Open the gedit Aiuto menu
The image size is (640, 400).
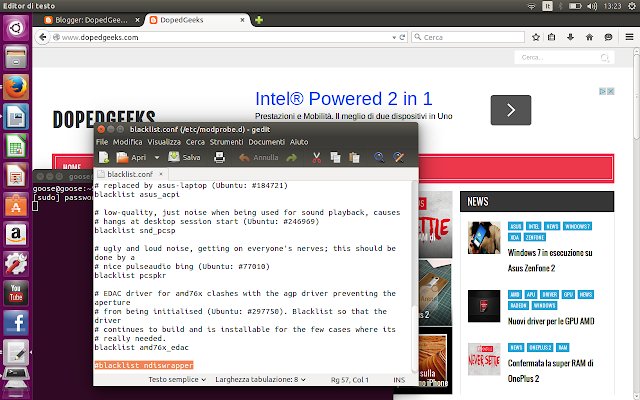299,142
